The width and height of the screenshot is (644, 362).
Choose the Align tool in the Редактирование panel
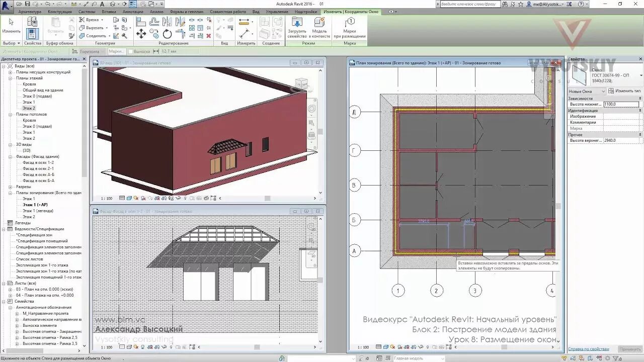coord(141,22)
